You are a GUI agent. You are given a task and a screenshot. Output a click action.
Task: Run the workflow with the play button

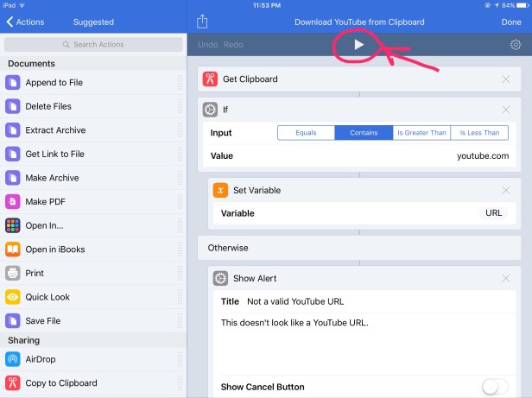click(360, 44)
